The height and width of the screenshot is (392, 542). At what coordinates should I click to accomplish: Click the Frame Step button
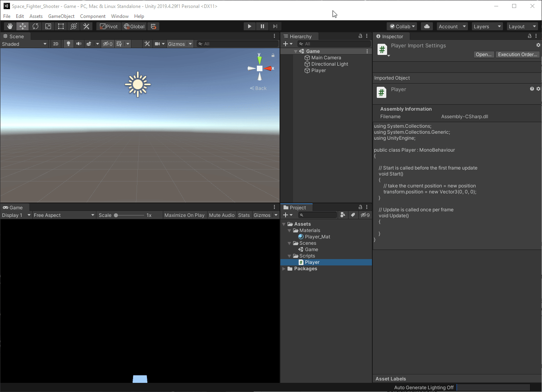coord(275,26)
